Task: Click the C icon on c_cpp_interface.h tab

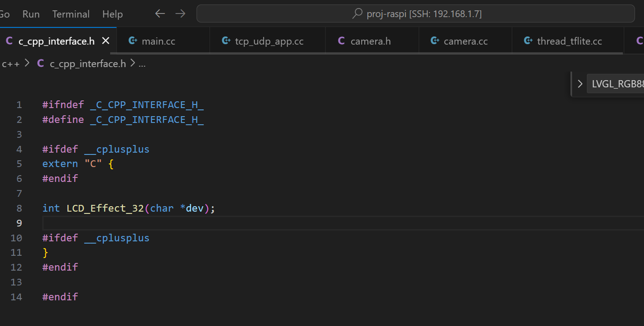Action: coord(9,41)
